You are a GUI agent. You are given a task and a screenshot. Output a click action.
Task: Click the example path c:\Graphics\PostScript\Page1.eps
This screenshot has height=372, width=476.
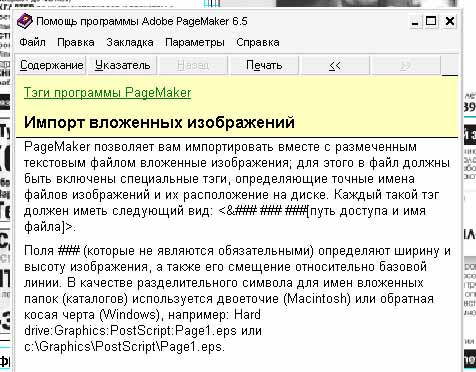point(124,347)
